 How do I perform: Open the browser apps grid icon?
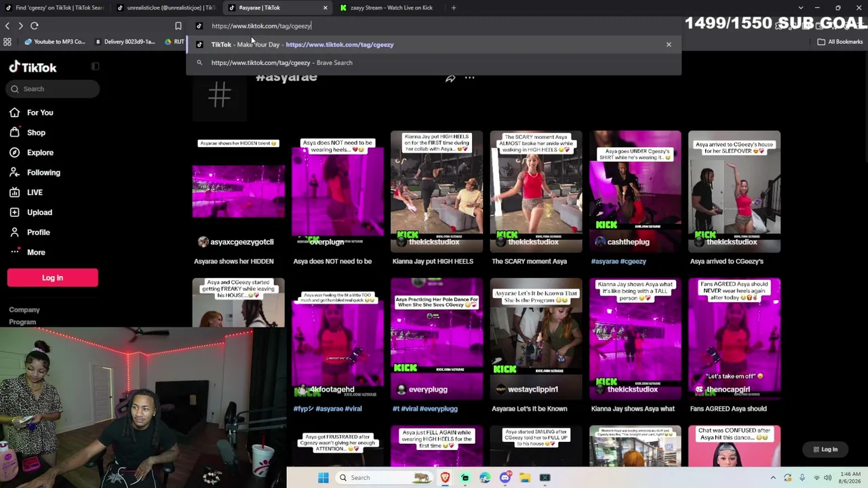pyautogui.click(x=7, y=42)
